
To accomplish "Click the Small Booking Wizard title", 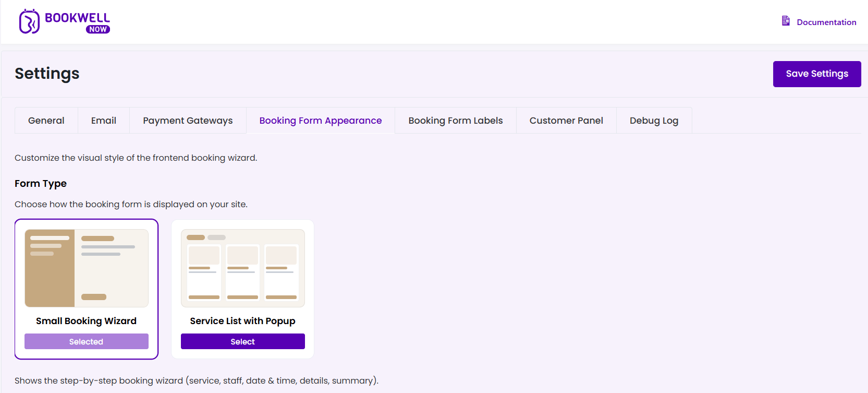I will click(x=87, y=321).
